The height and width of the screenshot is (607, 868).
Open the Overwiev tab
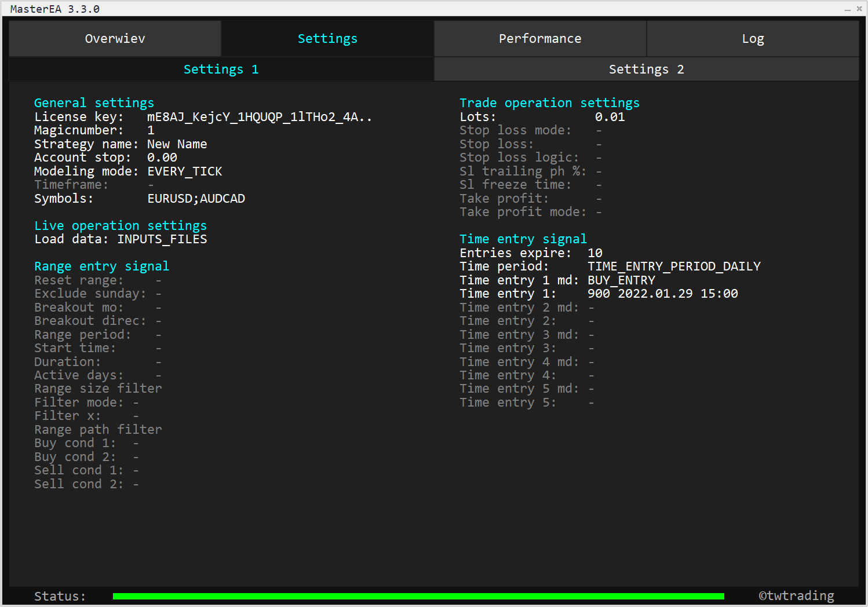point(115,39)
